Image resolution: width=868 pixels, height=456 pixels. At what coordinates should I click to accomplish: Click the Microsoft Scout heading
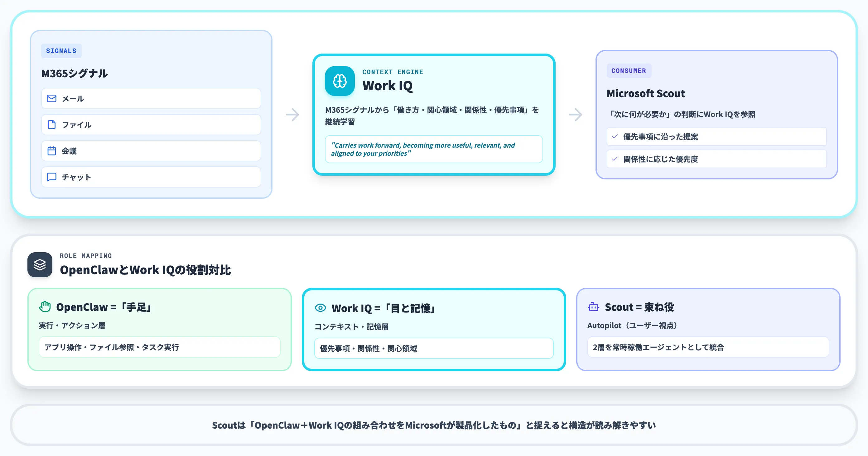click(x=646, y=93)
